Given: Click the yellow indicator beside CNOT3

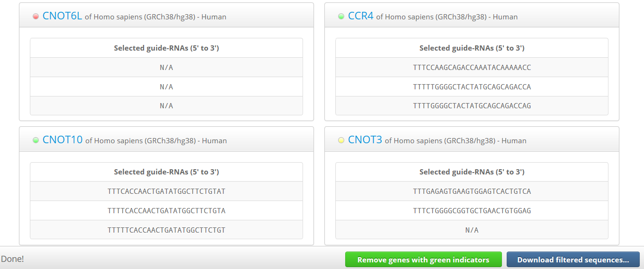Looking at the screenshot, I should tap(341, 140).
